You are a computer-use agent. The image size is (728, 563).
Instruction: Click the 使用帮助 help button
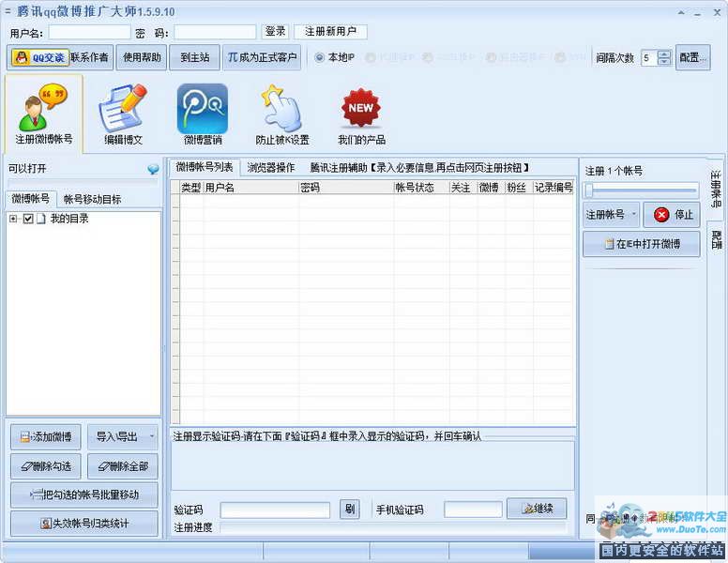pos(142,57)
